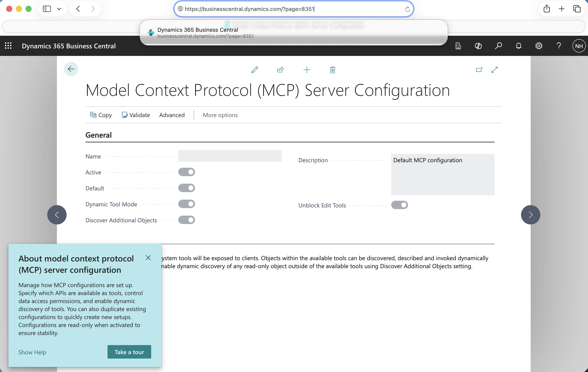588x372 pixels.
Task: Click Dynamics 365 Business Central app title
Action: coord(69,46)
